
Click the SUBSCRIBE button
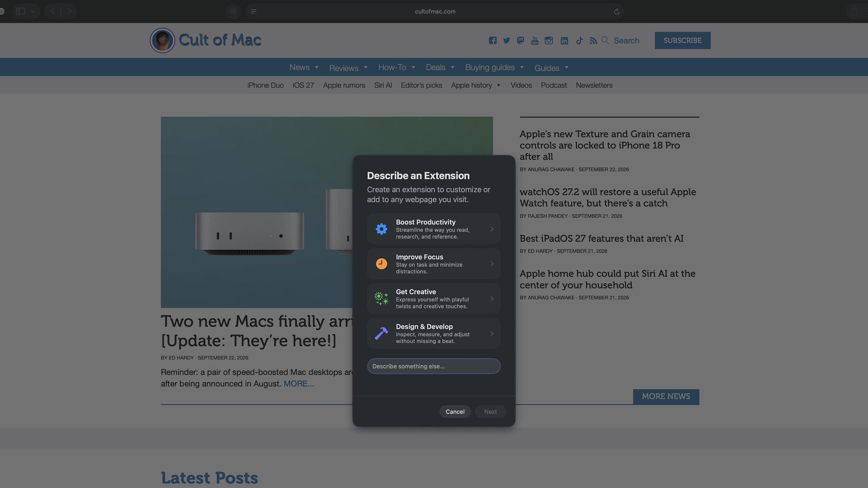[683, 40]
